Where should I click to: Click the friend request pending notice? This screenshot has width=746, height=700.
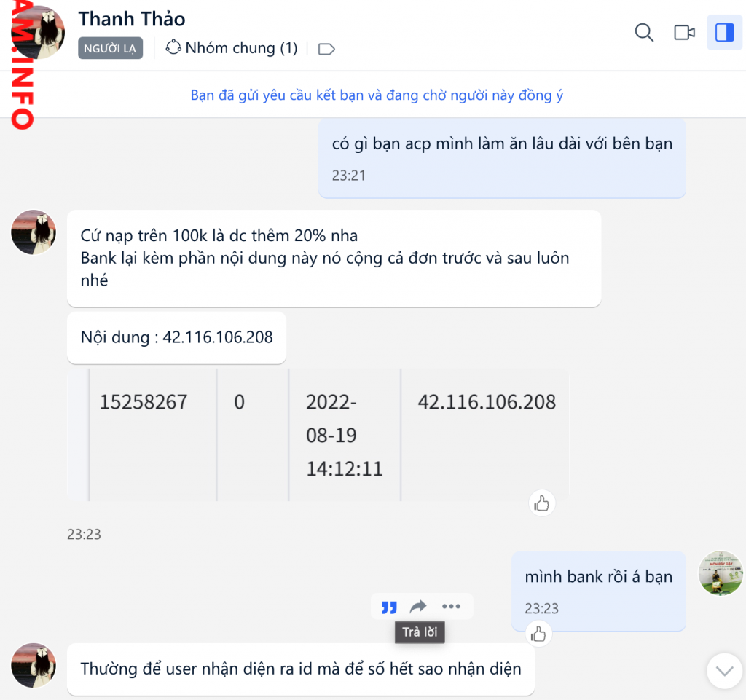tap(377, 95)
